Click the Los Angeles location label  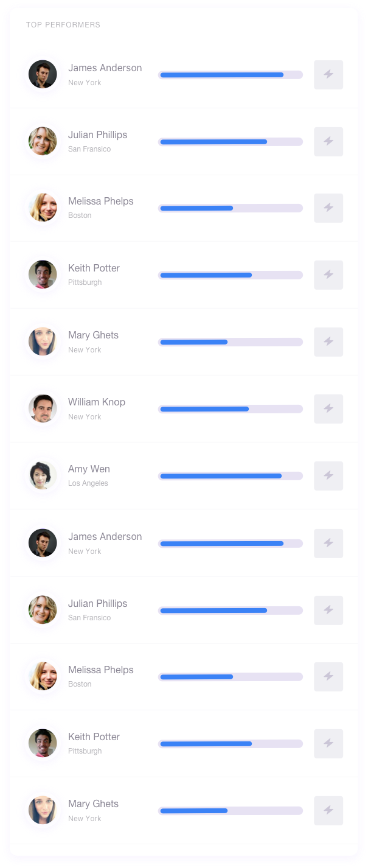[x=88, y=483]
